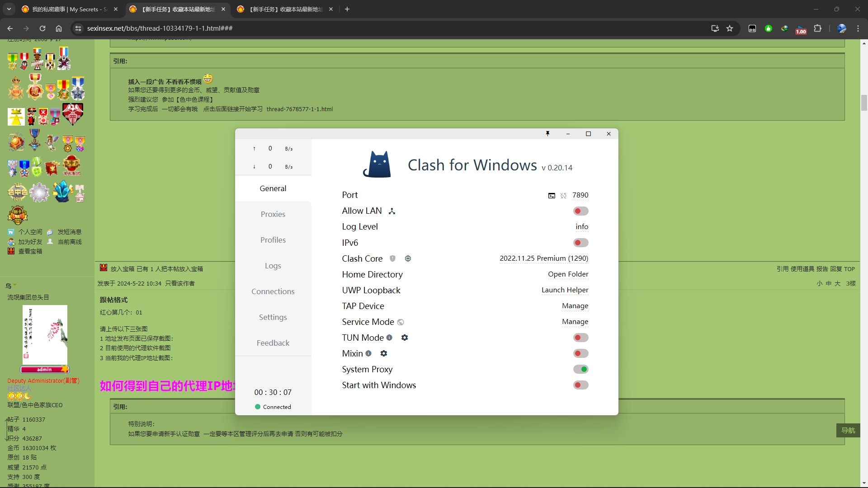Click Launch Helper for UWP Loopback
The width and height of the screenshot is (868, 488).
pyautogui.click(x=565, y=290)
